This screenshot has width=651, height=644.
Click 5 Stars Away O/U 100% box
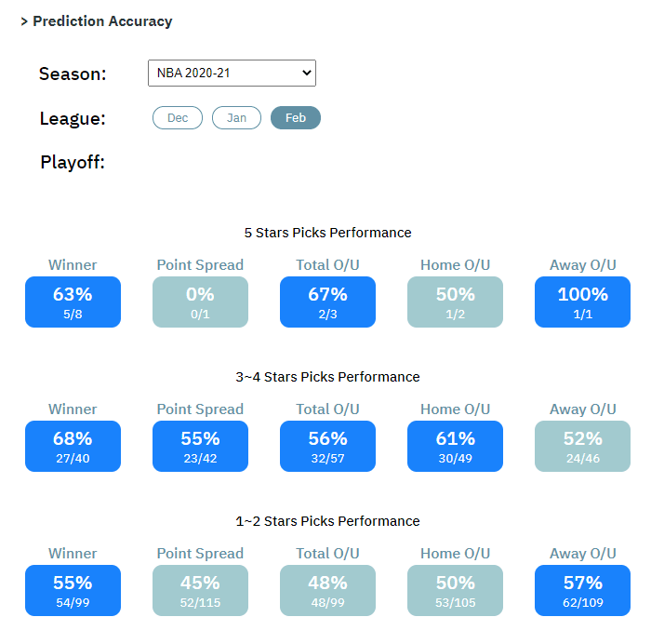582,302
